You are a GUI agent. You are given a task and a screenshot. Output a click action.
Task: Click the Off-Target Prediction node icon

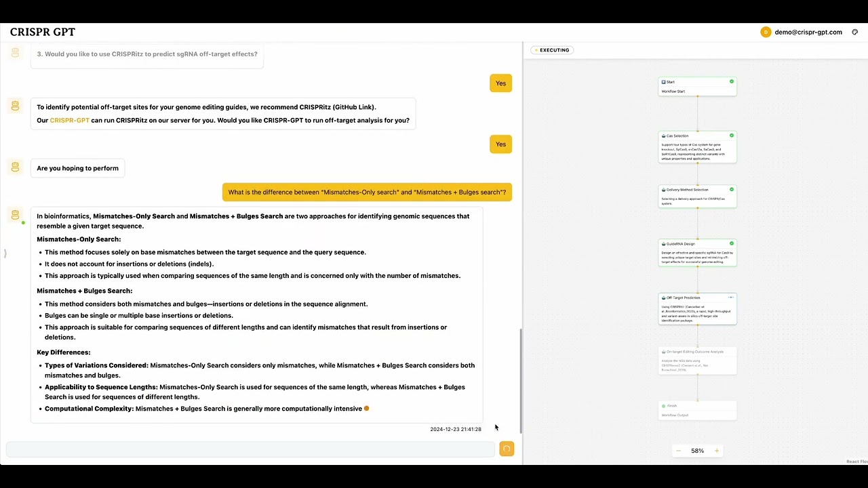664,298
